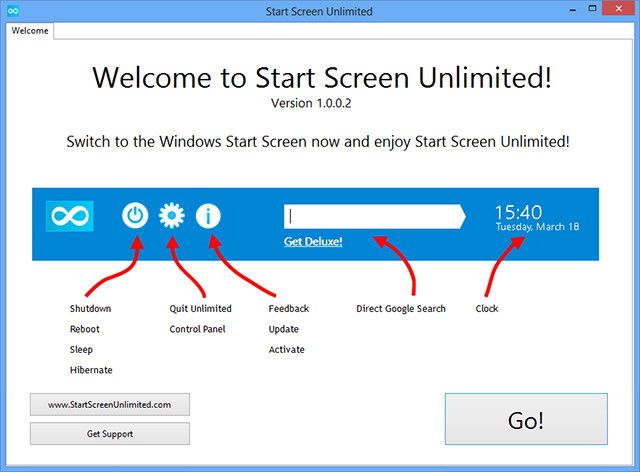Click the 'Tuesday, March 18' date text
This screenshot has width=640, height=472.
(x=537, y=227)
